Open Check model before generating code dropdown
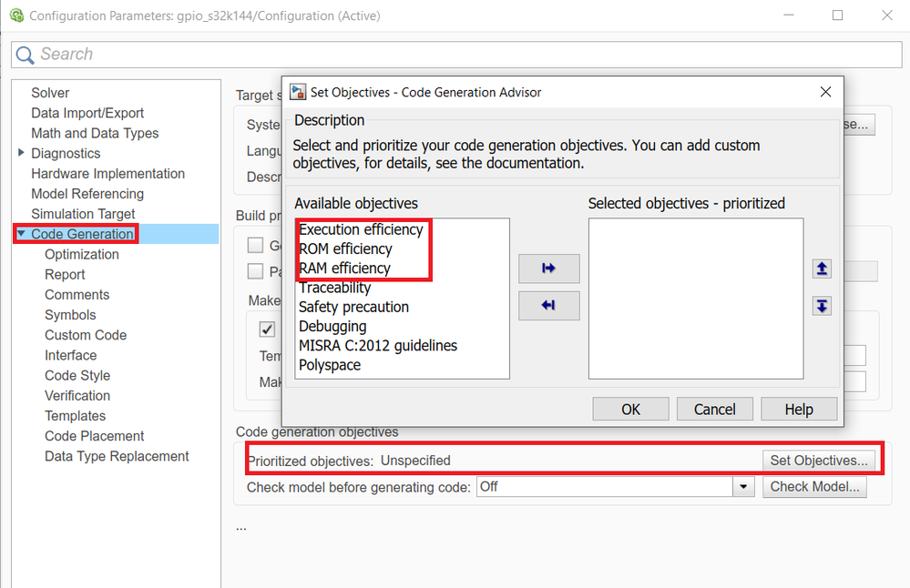 pyautogui.click(x=743, y=487)
